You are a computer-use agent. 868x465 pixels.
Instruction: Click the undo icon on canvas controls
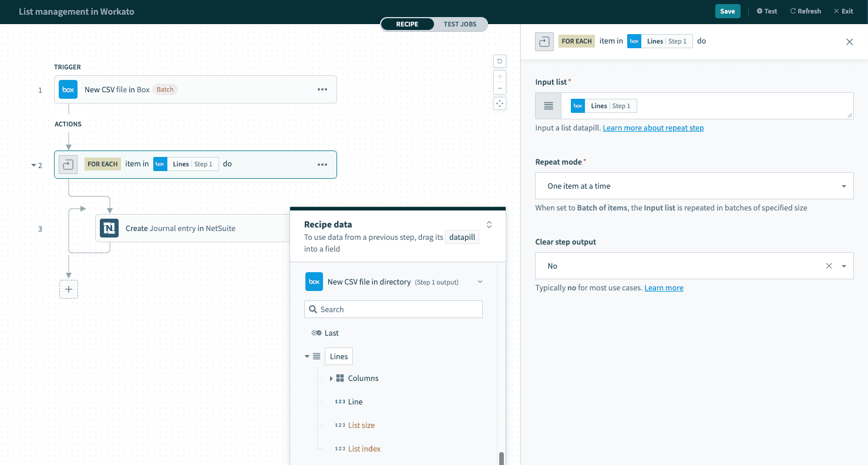click(500, 61)
